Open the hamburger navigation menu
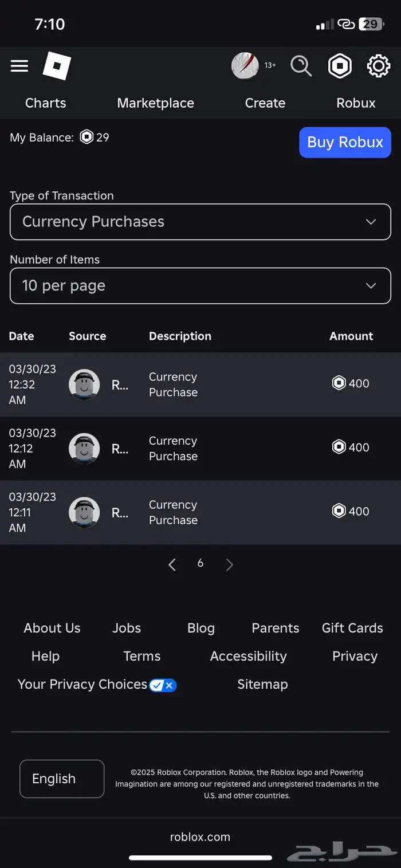This screenshot has width=401, height=868. click(x=19, y=66)
